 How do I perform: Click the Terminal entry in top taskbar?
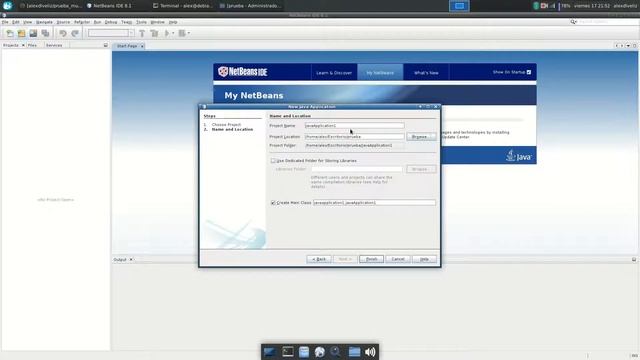(x=182, y=6)
